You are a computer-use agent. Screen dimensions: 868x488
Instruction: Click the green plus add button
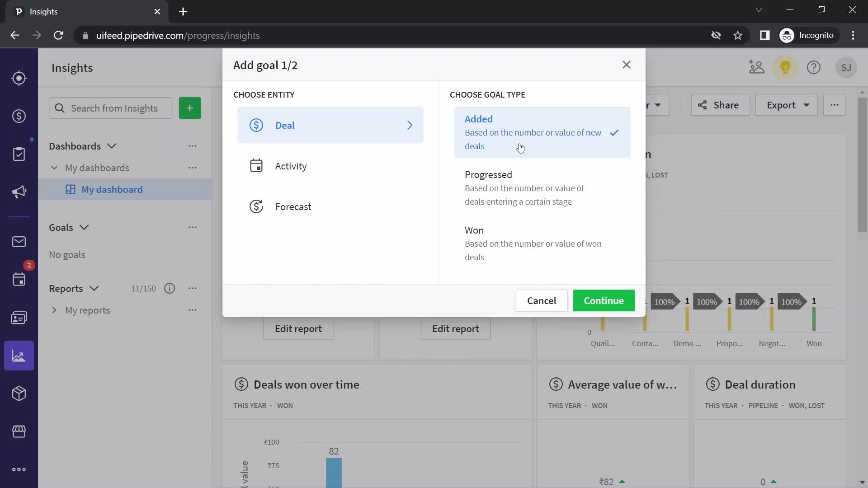[190, 108]
